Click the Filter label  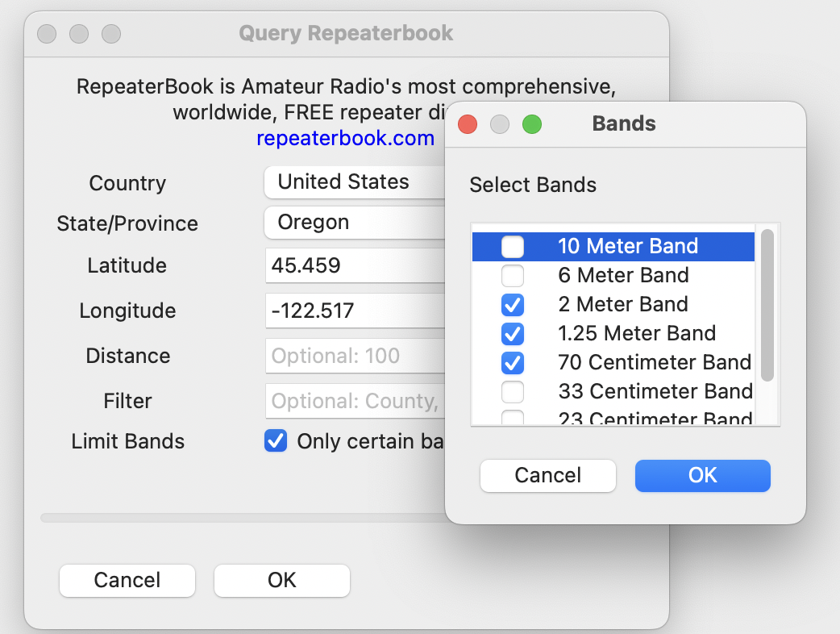127,401
